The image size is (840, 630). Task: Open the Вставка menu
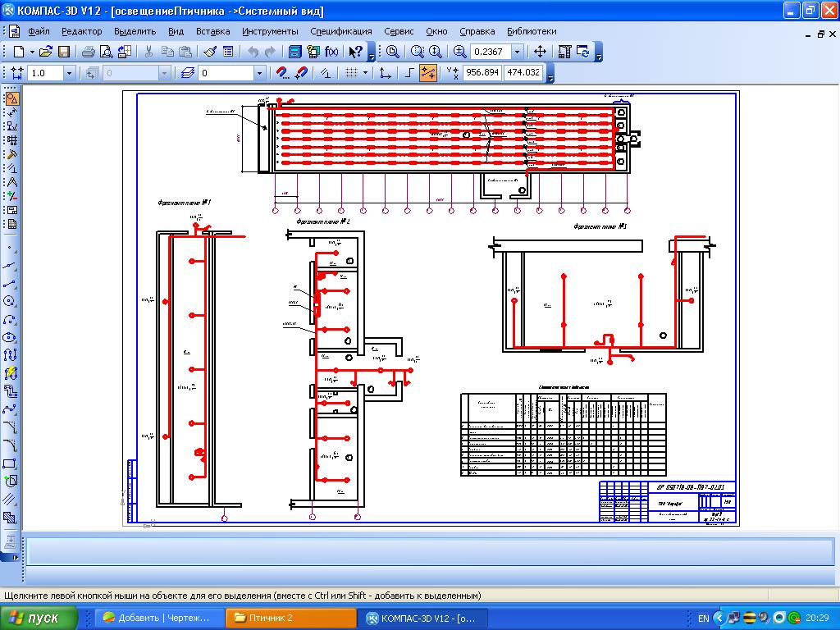click(212, 31)
